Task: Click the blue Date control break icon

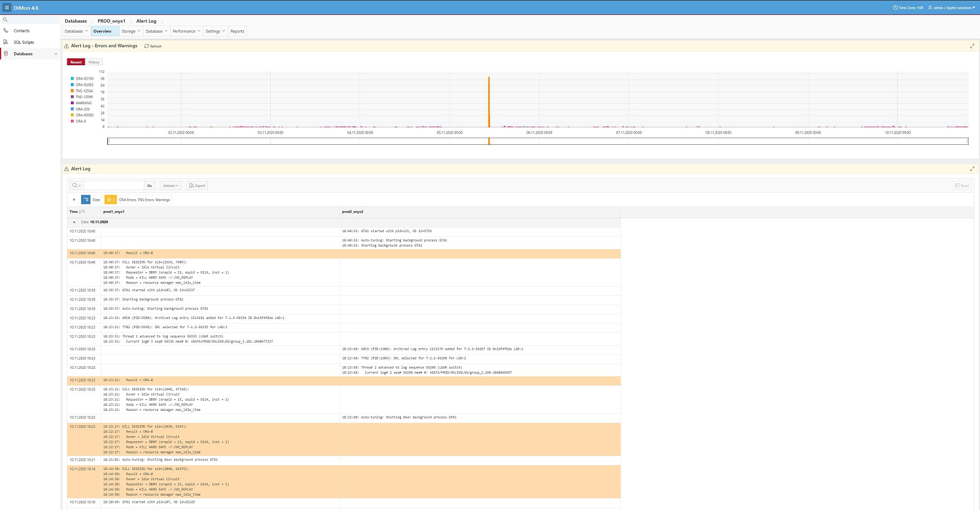Action: pyautogui.click(x=86, y=200)
